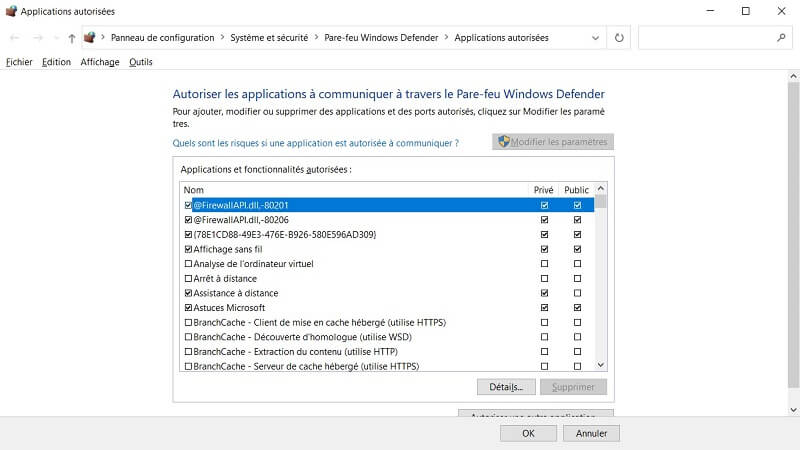The width and height of the screenshot is (800, 450).
Task: Click the search magnifier icon
Action: (x=781, y=37)
